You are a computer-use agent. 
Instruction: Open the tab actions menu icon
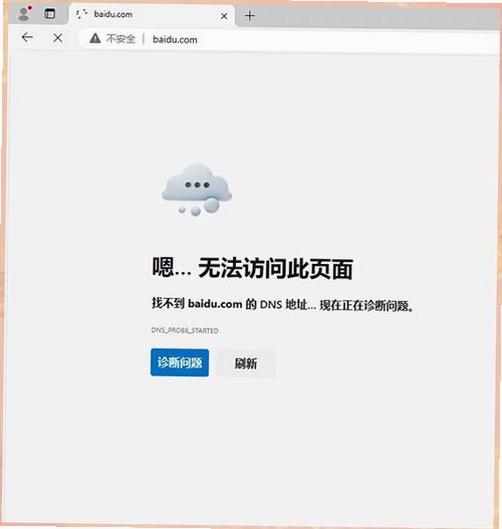[50, 14]
